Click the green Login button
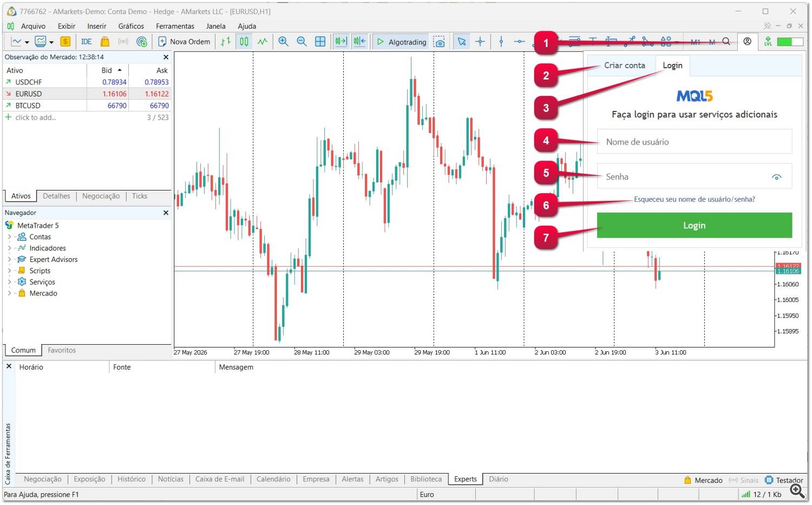This screenshot has height=505, width=812. pos(695,225)
